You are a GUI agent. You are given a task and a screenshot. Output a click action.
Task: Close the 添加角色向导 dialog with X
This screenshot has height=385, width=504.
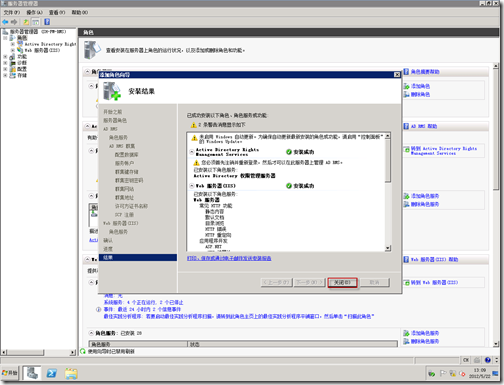point(397,75)
